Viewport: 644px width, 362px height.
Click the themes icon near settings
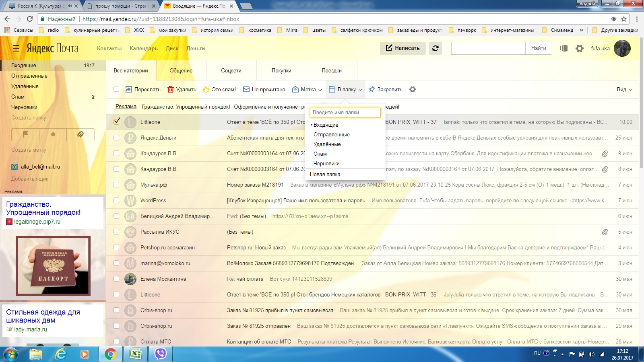coord(563,48)
